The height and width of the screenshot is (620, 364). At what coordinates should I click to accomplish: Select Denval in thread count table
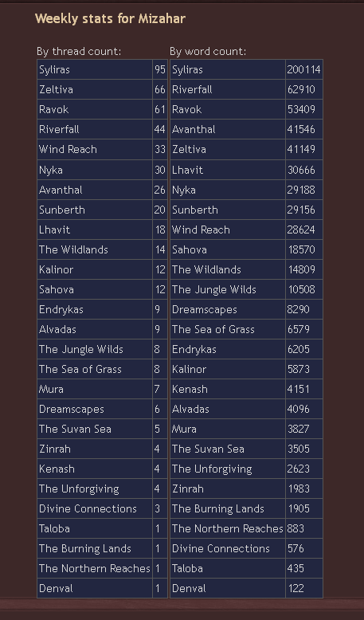[56, 588]
